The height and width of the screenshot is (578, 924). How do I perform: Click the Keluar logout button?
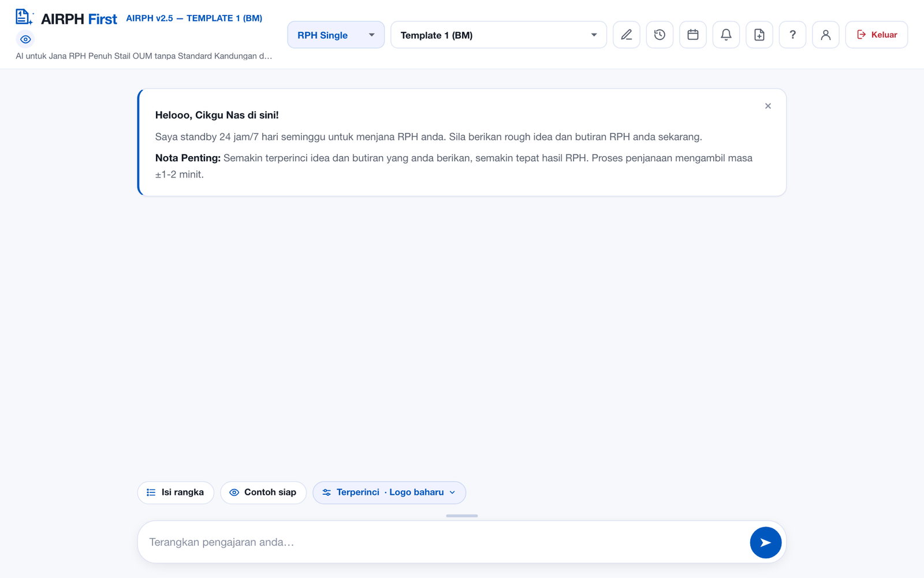877,35
